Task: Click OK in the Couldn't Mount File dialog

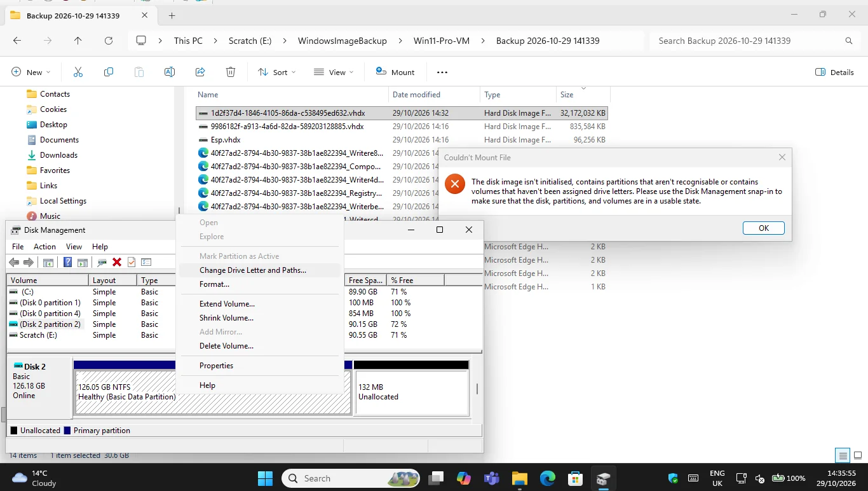Action: click(x=764, y=228)
